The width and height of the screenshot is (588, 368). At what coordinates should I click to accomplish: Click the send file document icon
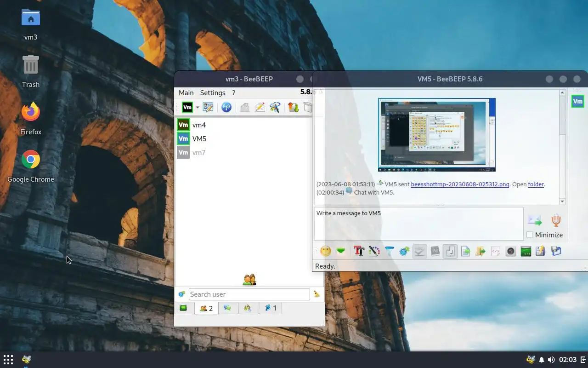pos(465,251)
